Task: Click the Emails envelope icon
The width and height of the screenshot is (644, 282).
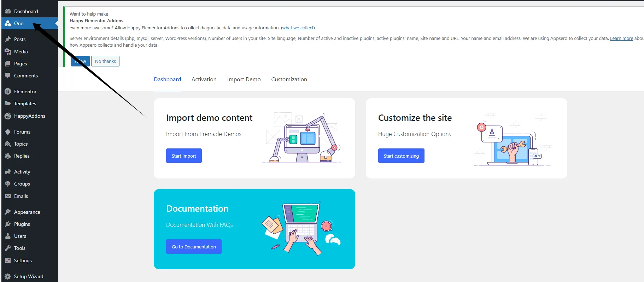Action: (8, 196)
